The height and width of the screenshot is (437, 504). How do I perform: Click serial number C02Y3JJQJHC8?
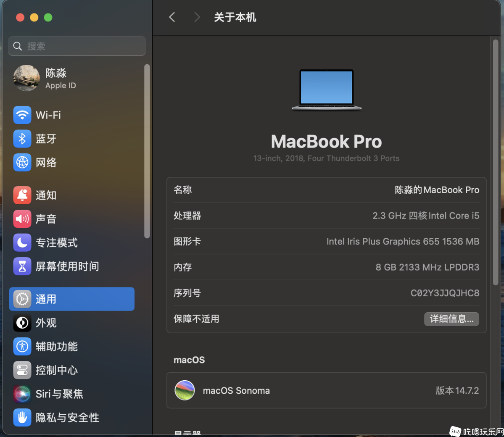point(445,293)
